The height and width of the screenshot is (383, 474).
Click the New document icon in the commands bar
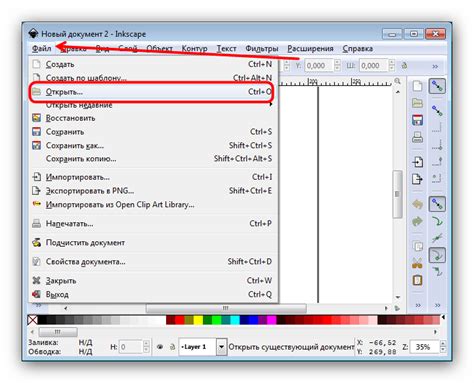click(x=417, y=86)
